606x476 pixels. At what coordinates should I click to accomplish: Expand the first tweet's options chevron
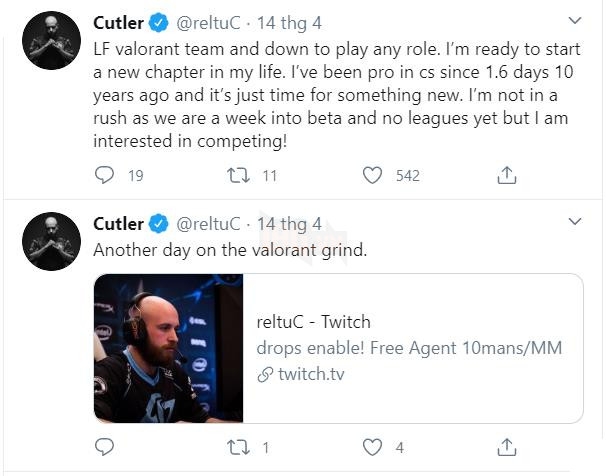575,20
